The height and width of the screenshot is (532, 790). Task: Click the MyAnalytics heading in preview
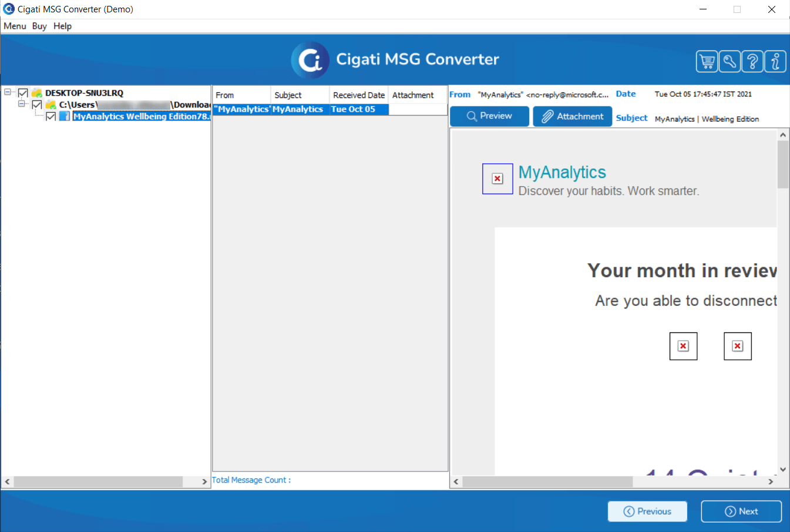tap(562, 172)
